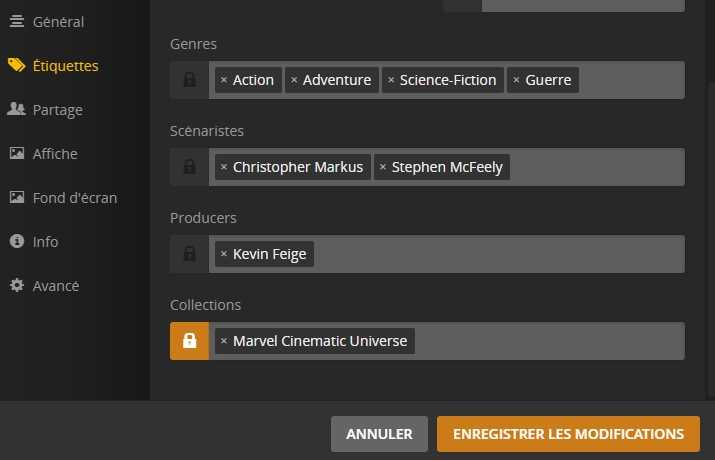Remove the Adventure genre tag
This screenshot has height=460, width=715.
point(294,80)
